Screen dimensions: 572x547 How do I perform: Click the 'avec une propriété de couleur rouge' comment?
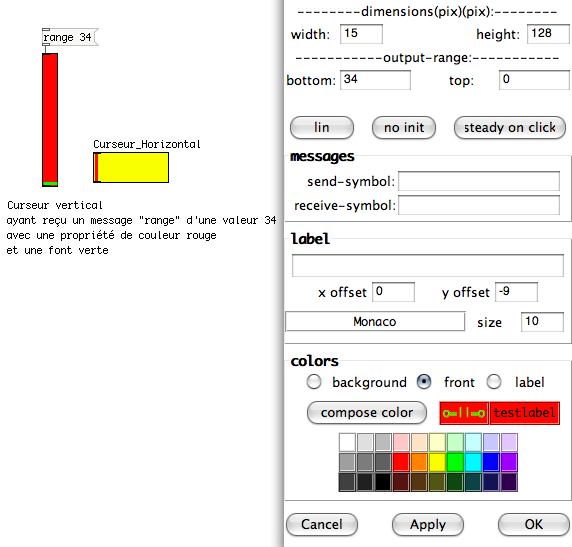point(112,235)
